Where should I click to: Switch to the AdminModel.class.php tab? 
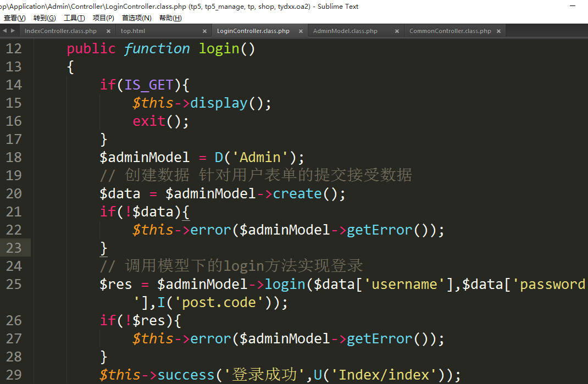(x=345, y=31)
